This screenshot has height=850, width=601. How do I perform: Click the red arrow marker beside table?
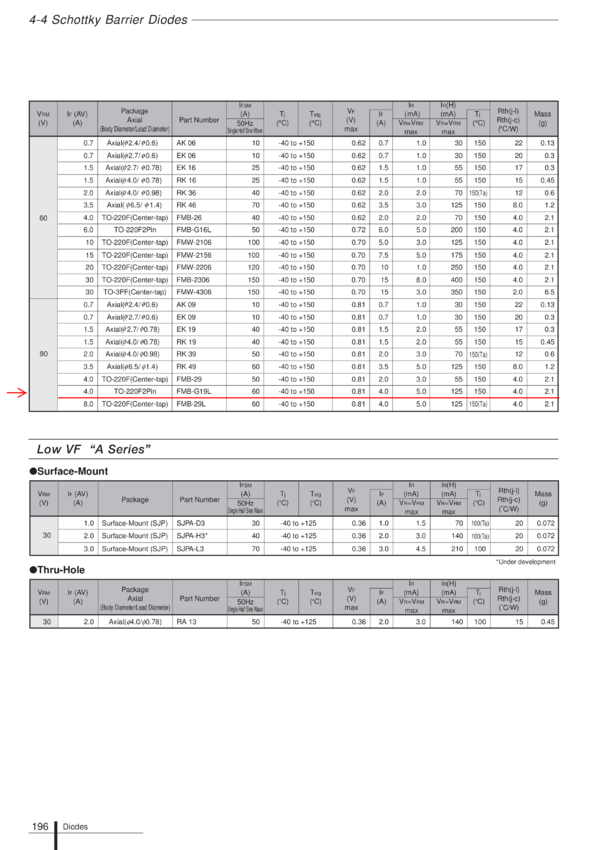[x=17, y=393]
